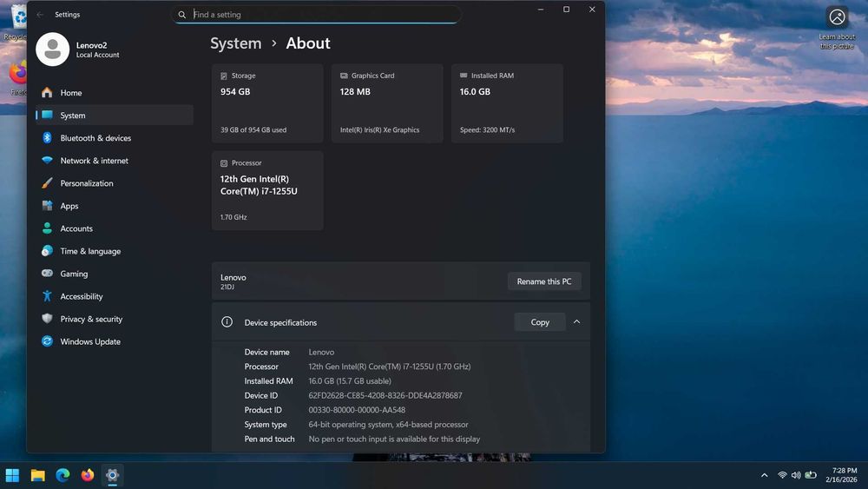The image size is (868, 489).
Task: Click 16.0 GB (15.7 GB usable) value
Action: pos(350,381)
